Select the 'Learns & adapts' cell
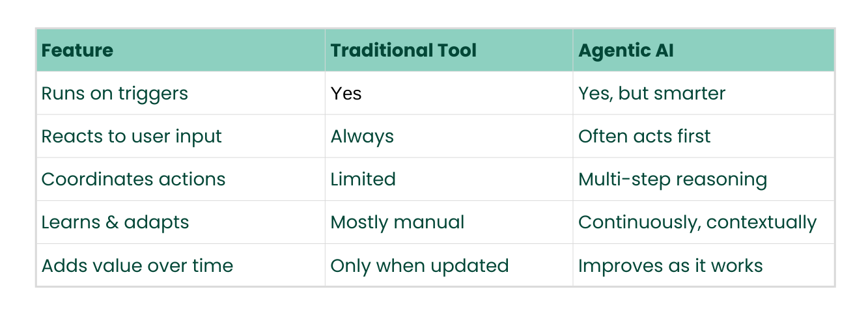The image size is (868, 322). tap(181, 222)
